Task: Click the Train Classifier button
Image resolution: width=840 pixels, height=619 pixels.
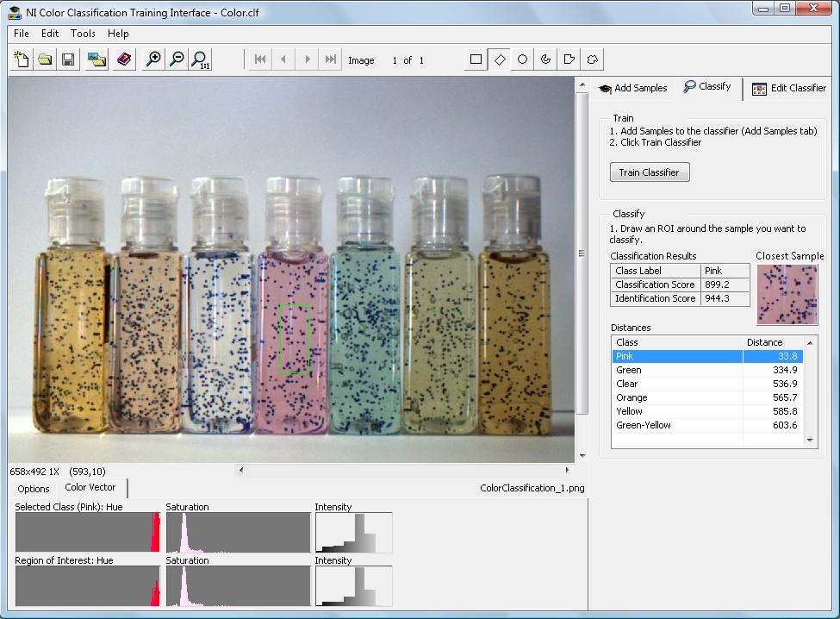Action: point(649,172)
